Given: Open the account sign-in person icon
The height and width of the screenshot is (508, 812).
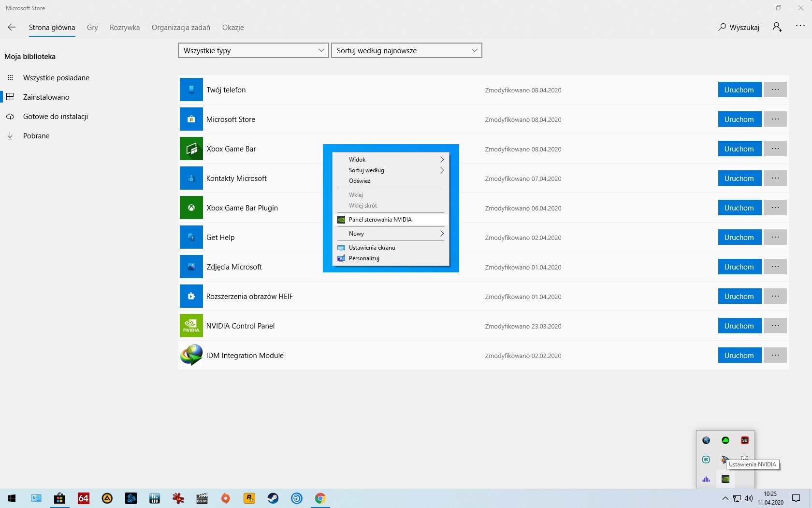Looking at the screenshot, I should click(777, 27).
